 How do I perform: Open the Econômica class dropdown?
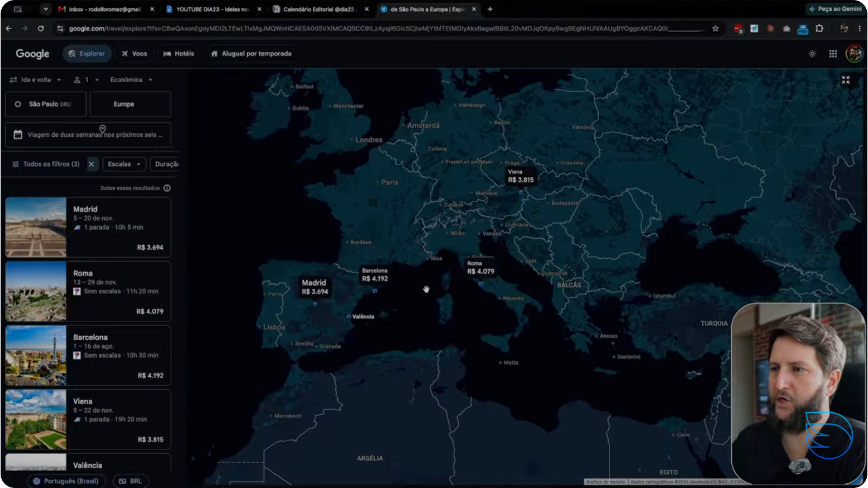(131, 80)
